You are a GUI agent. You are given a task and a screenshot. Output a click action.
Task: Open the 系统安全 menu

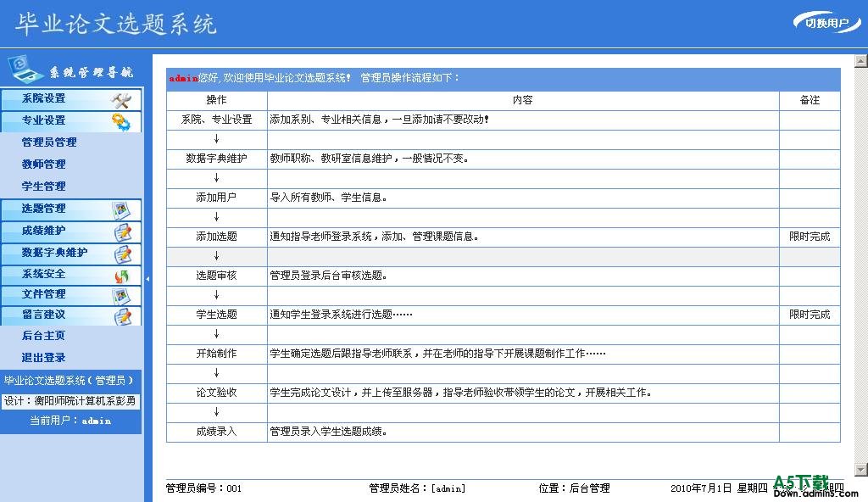[71, 275]
